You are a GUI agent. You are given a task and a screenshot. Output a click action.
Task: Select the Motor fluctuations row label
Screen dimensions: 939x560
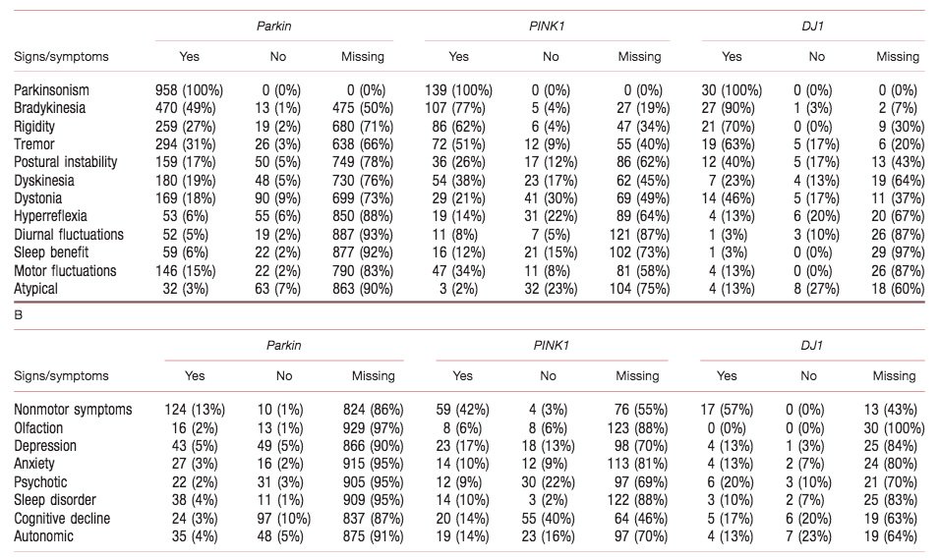click(x=65, y=270)
